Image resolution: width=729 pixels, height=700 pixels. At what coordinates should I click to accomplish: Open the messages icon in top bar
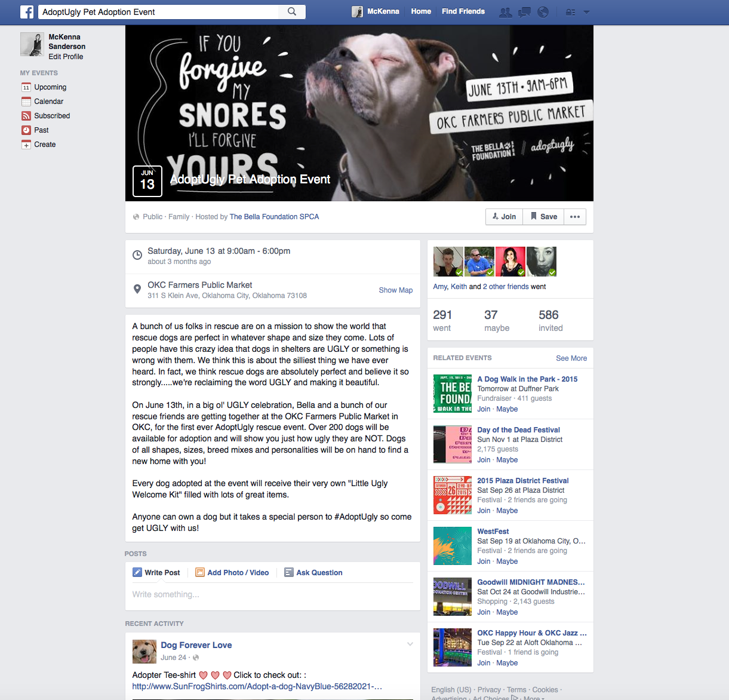coord(524,12)
